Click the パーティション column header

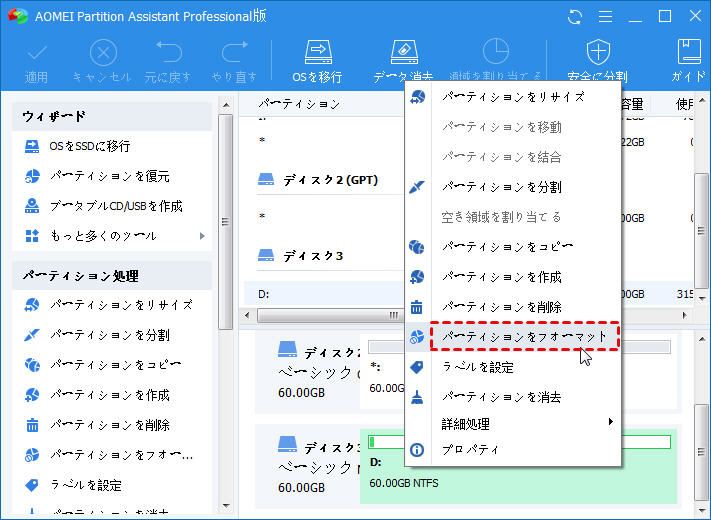[x=299, y=104]
